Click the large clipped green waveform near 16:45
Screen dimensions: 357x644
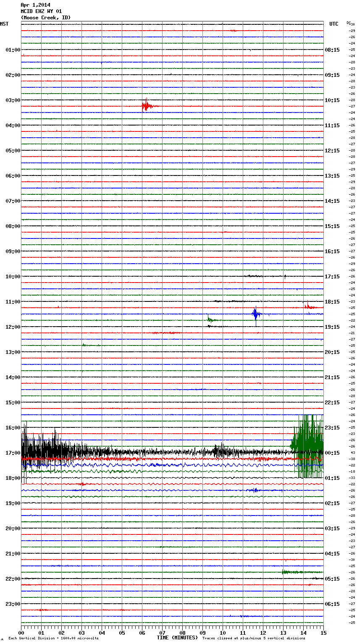click(x=309, y=446)
